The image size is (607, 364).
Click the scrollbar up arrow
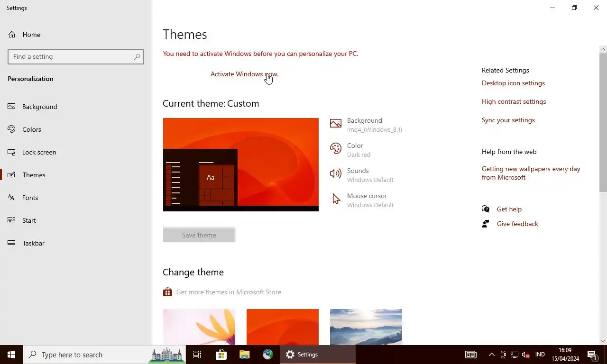coord(603,49)
